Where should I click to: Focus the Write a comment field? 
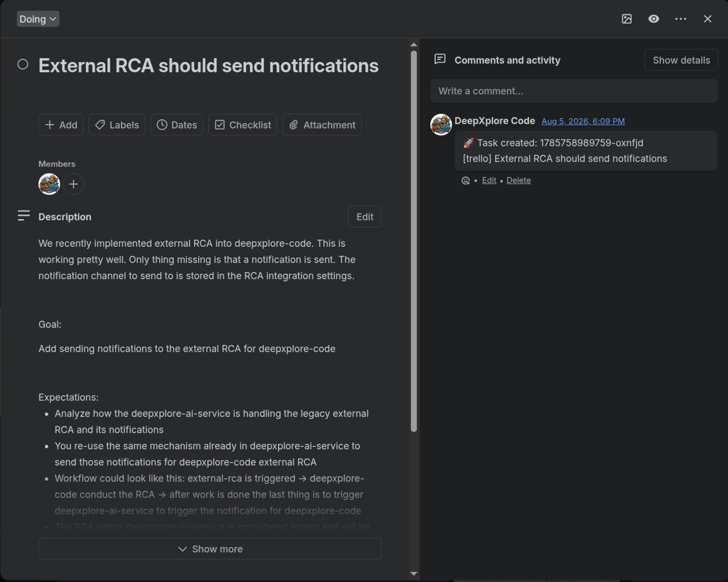[574, 91]
